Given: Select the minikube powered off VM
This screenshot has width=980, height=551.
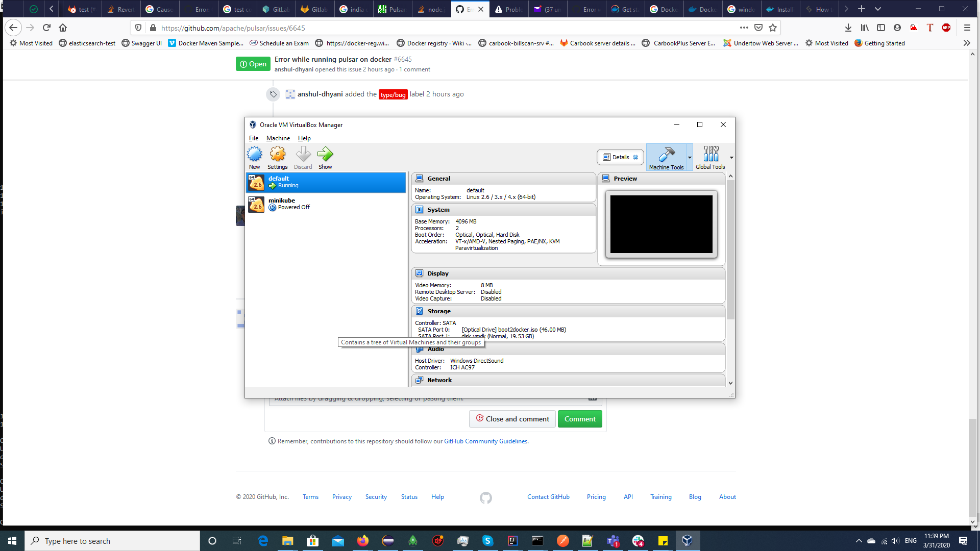Looking at the screenshot, I should coord(326,204).
